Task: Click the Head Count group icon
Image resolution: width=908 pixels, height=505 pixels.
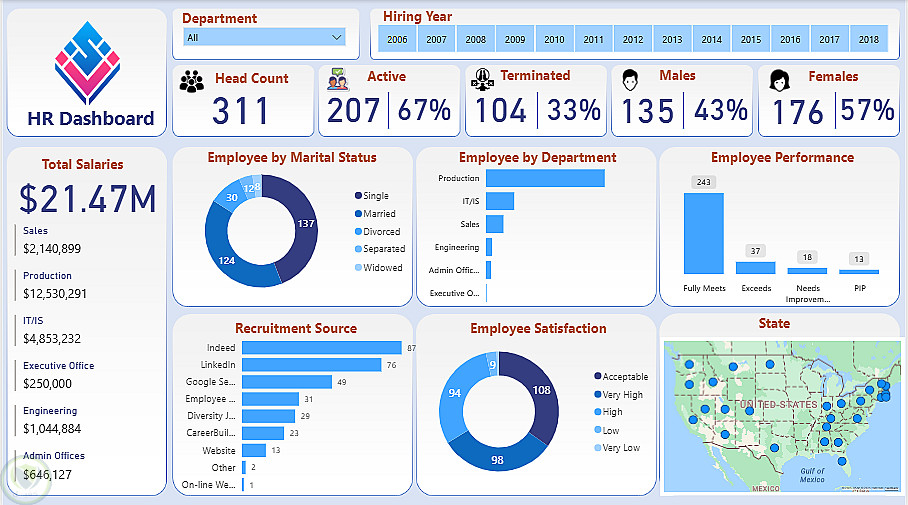Action: coord(191,82)
